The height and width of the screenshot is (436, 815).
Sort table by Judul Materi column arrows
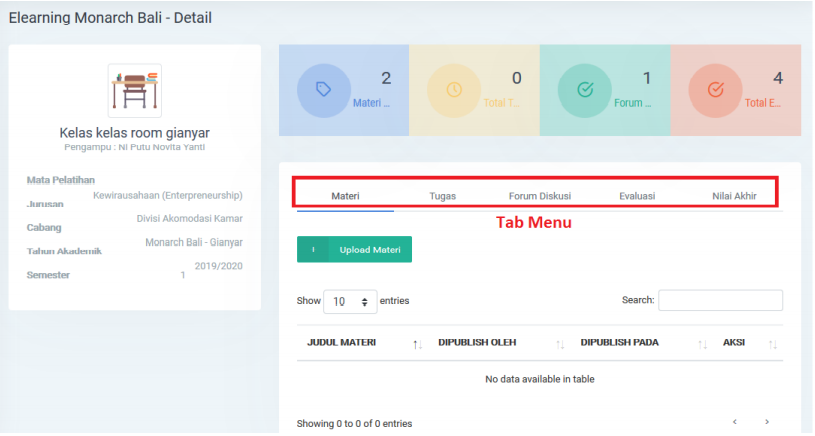417,344
